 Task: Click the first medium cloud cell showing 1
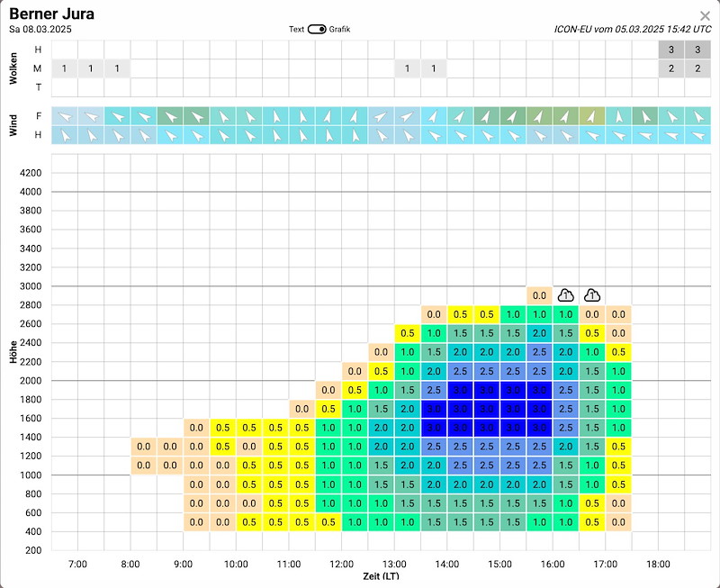65,68
